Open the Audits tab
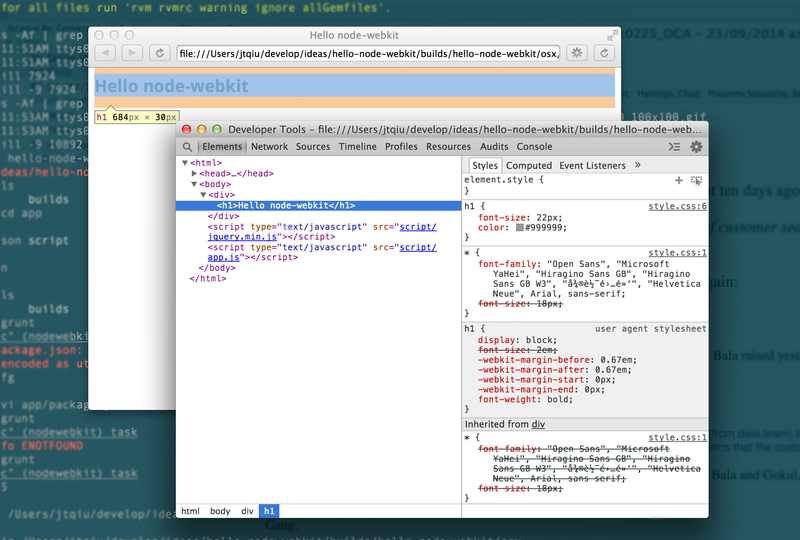The height and width of the screenshot is (540, 800). [494, 146]
